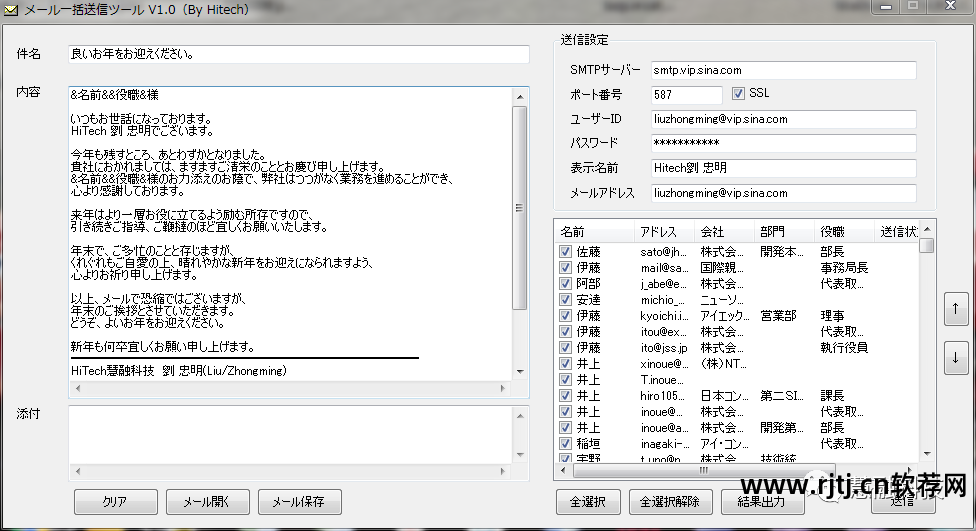Select the xinoue@... address cell
The width and height of the screenshot is (976, 531).
coord(664,364)
